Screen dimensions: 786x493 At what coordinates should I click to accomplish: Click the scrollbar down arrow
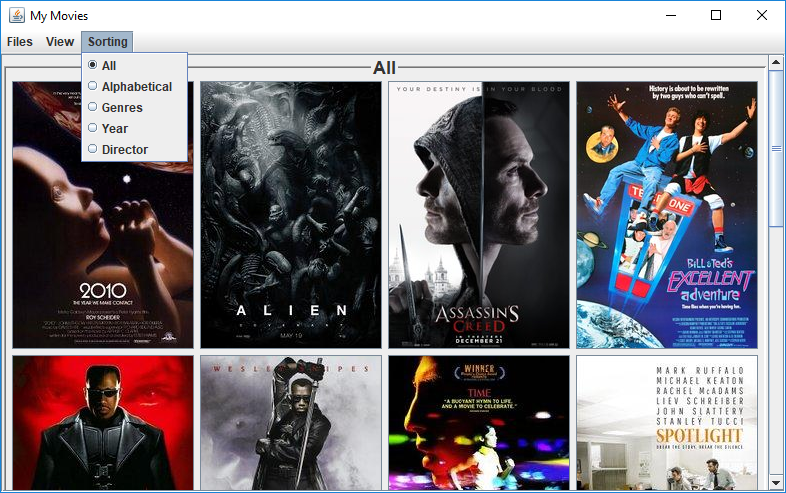click(x=775, y=483)
